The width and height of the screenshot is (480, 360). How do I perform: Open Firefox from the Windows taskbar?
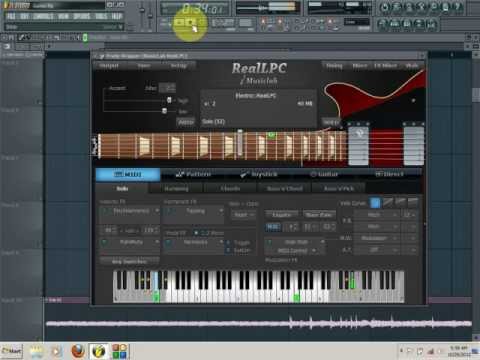pos(78,351)
